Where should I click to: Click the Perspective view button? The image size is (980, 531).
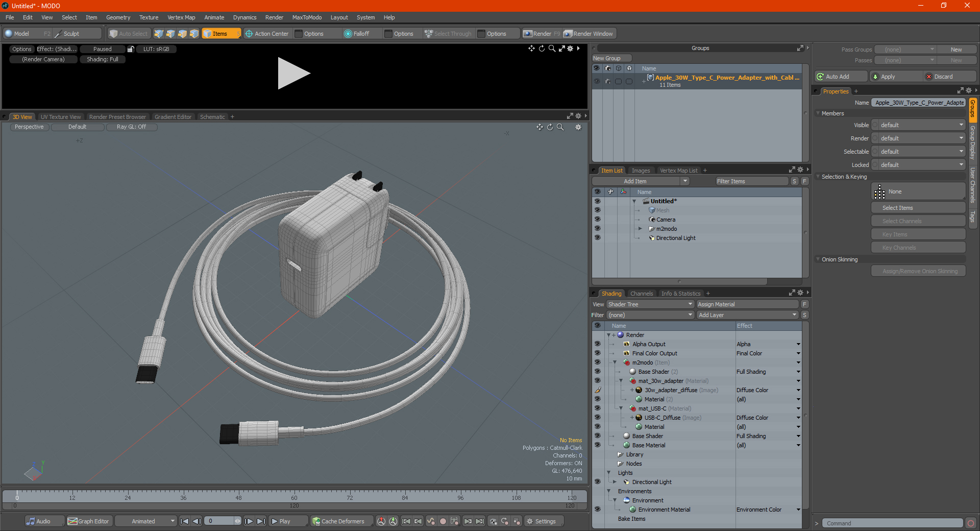click(x=29, y=127)
